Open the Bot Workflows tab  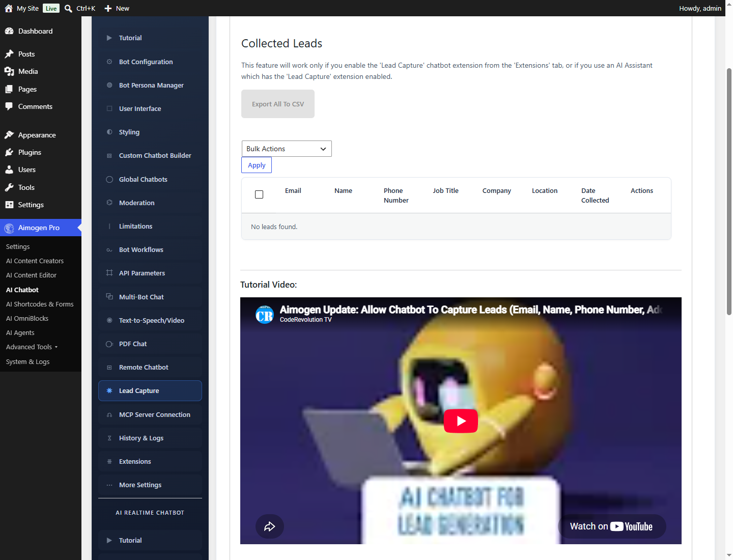tap(150, 250)
